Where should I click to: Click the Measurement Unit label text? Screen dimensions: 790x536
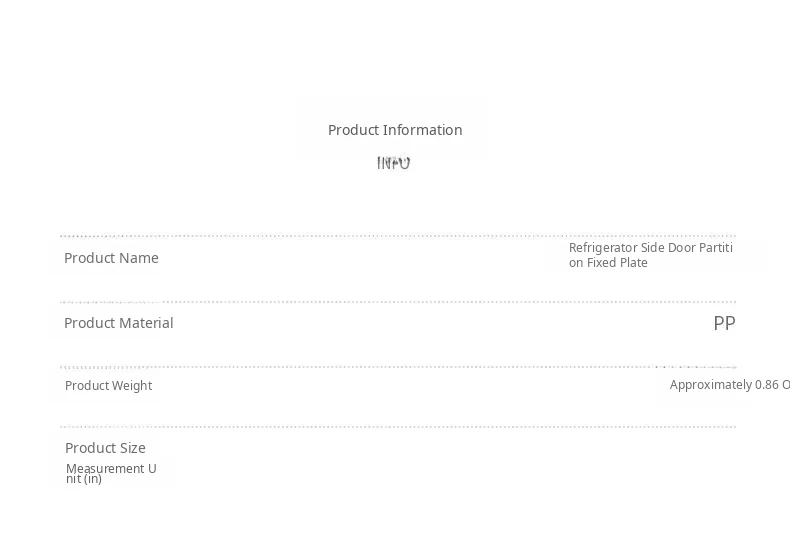point(110,469)
